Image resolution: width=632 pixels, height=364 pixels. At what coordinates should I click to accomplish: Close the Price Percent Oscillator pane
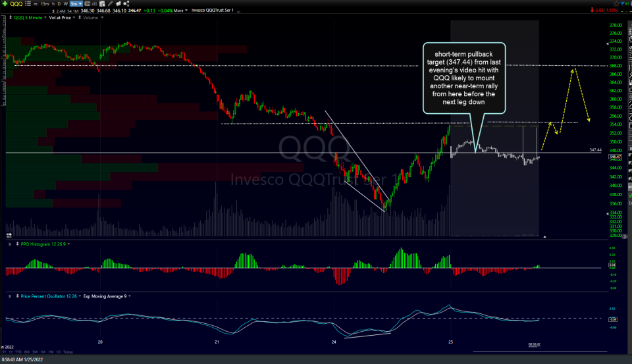click(10, 296)
